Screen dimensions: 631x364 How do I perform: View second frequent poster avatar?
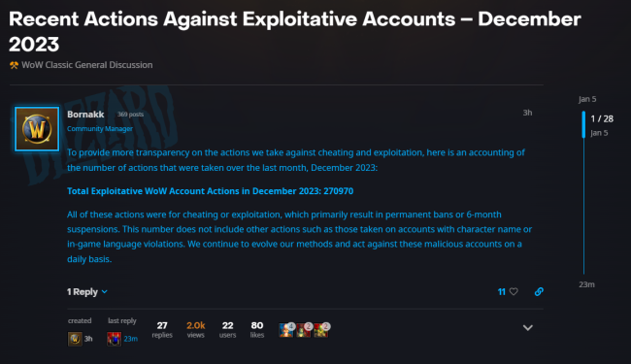point(304,330)
